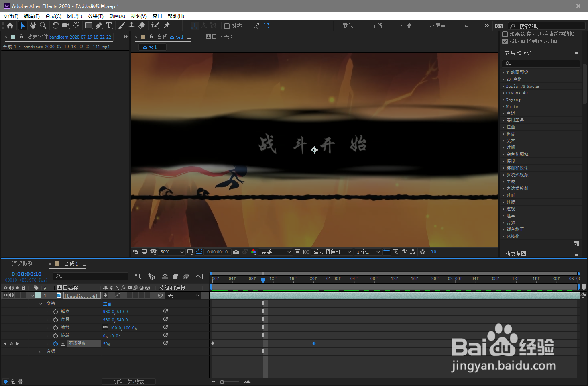
Task: Reset exposure icon in viewer footer
Action: pyautogui.click(x=423, y=252)
